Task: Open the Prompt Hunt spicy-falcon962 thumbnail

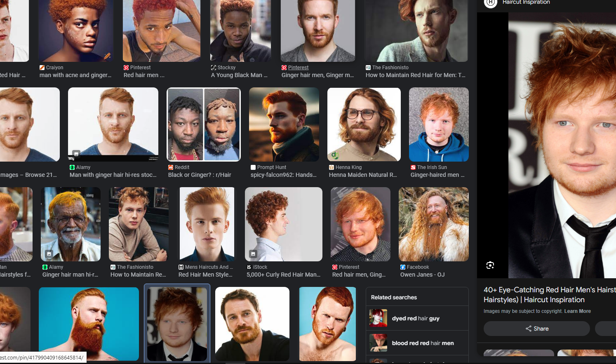Action: [284, 124]
